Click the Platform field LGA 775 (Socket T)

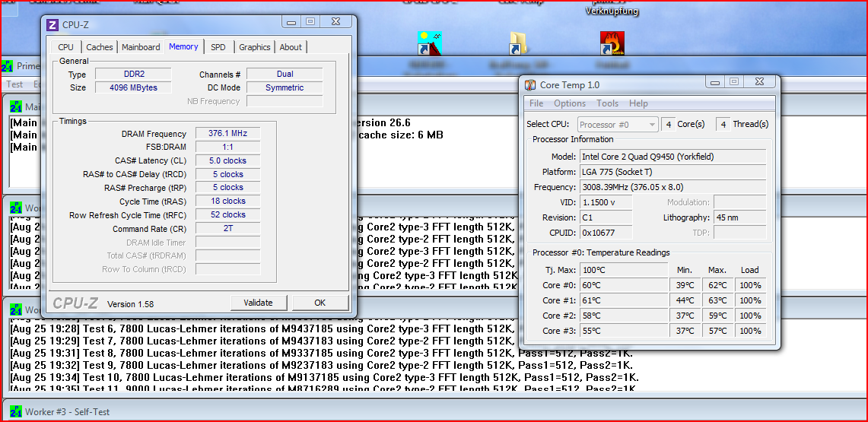pyautogui.click(x=673, y=172)
